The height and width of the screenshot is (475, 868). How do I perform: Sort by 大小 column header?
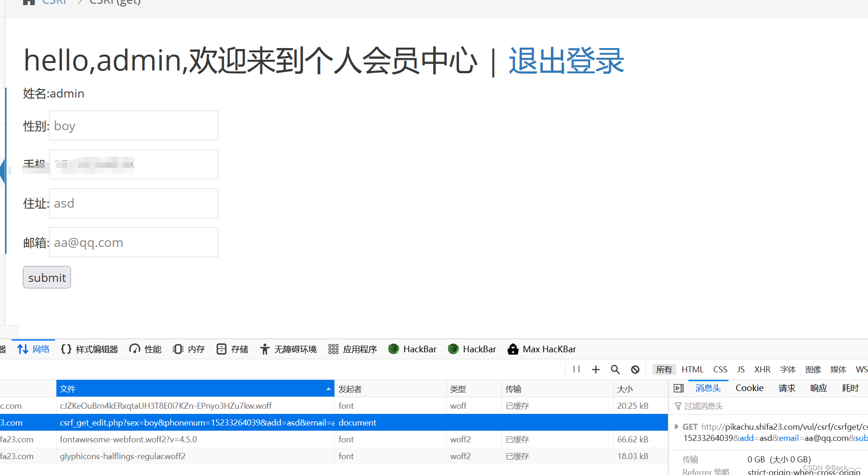coord(640,389)
